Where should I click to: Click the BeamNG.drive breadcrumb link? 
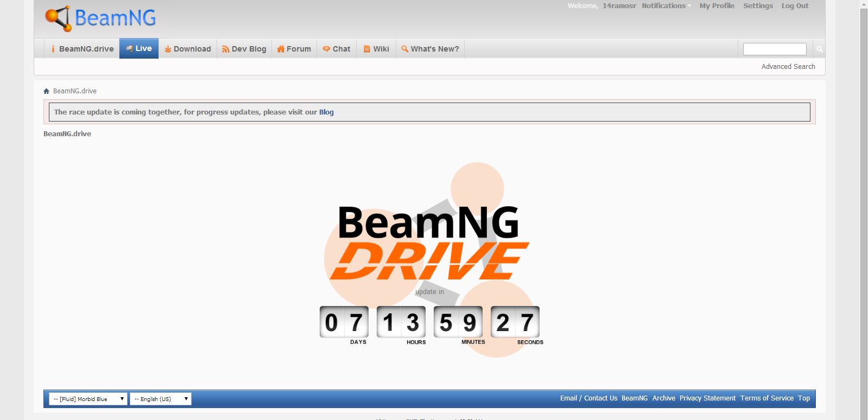coord(75,91)
